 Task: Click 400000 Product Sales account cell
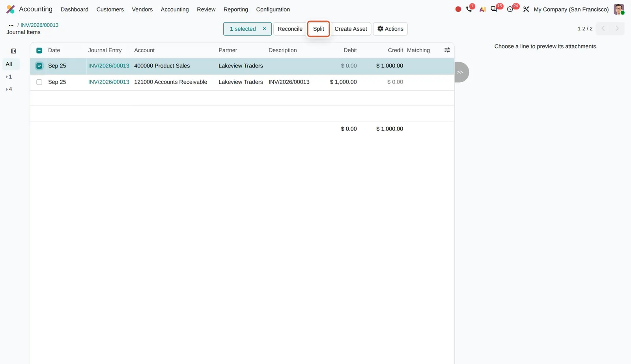click(162, 65)
